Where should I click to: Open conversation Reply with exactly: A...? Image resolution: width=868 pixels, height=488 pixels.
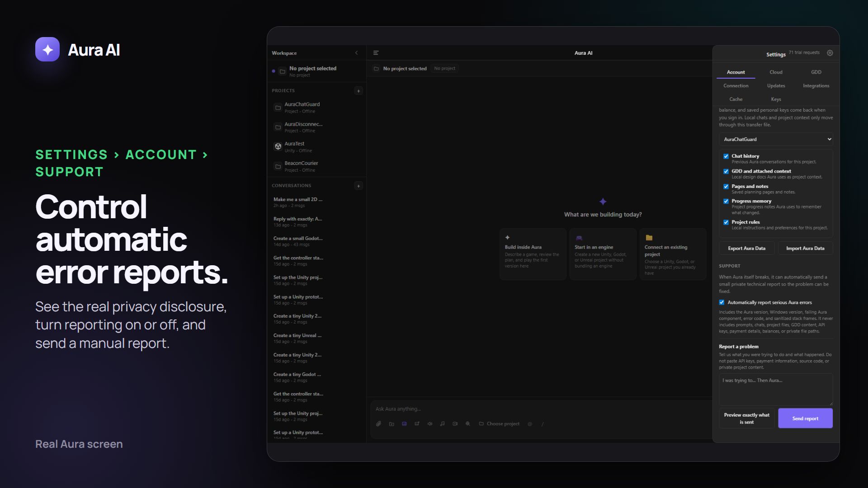316,221
